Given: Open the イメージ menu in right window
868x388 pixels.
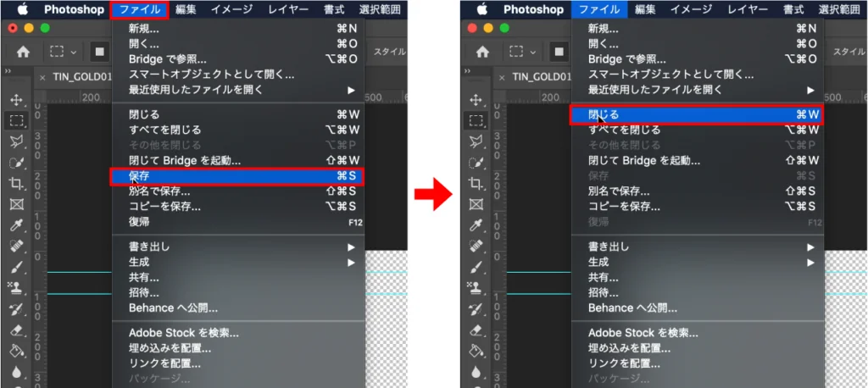Looking at the screenshot, I should click(692, 9).
